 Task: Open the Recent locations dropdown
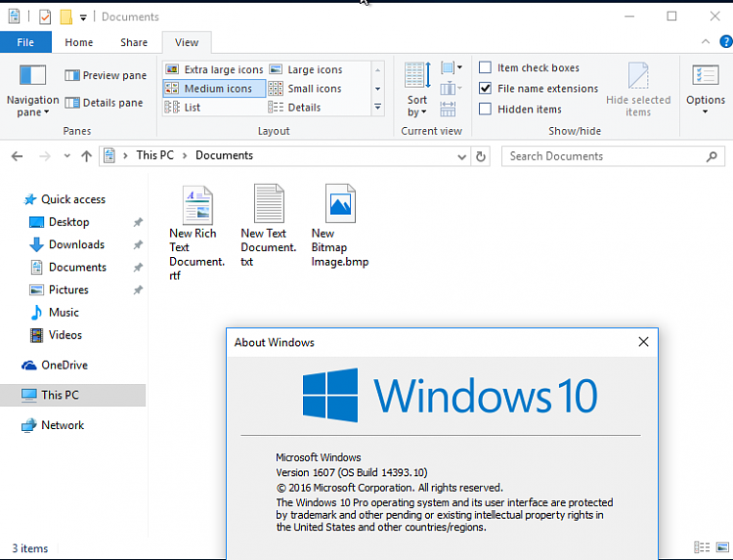pos(66,156)
